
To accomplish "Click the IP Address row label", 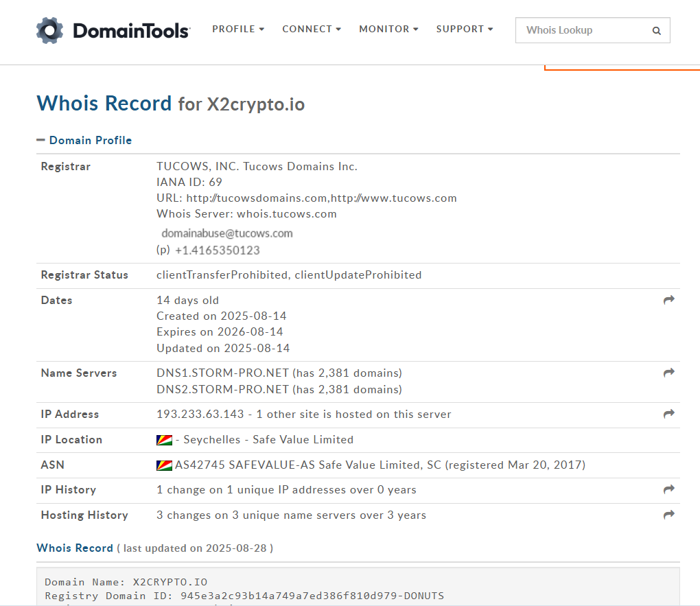I will 69,415.
